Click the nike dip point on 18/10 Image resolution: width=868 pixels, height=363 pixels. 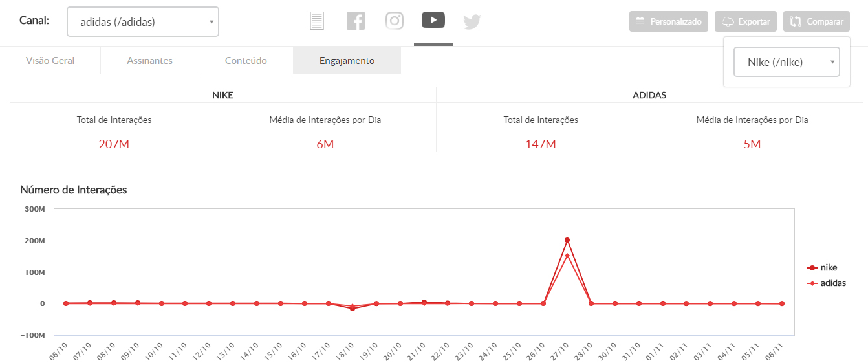(x=353, y=309)
